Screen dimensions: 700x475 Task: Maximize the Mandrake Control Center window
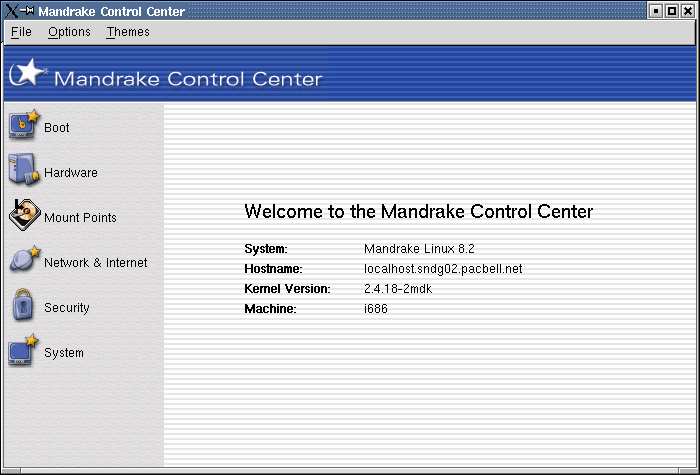click(671, 11)
